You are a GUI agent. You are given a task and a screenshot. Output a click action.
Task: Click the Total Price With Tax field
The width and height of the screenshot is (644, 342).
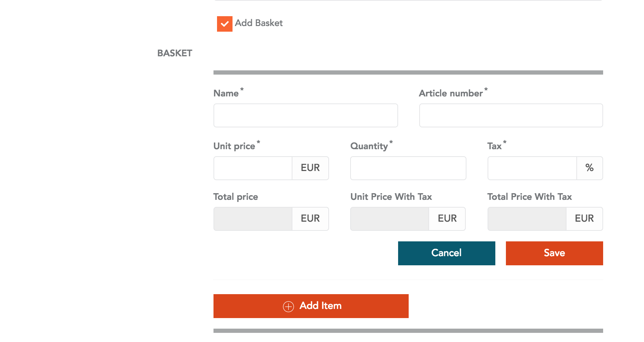[527, 219]
